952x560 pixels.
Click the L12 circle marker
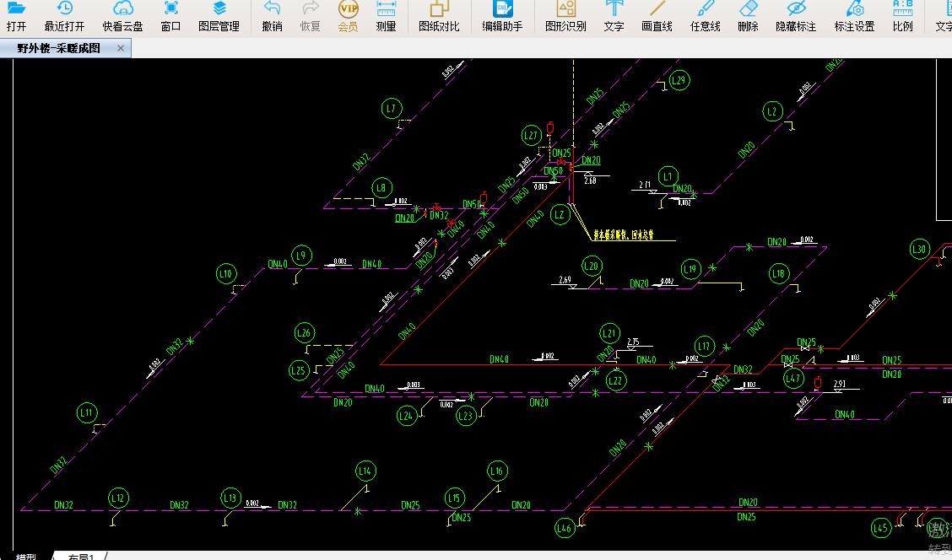118,498
